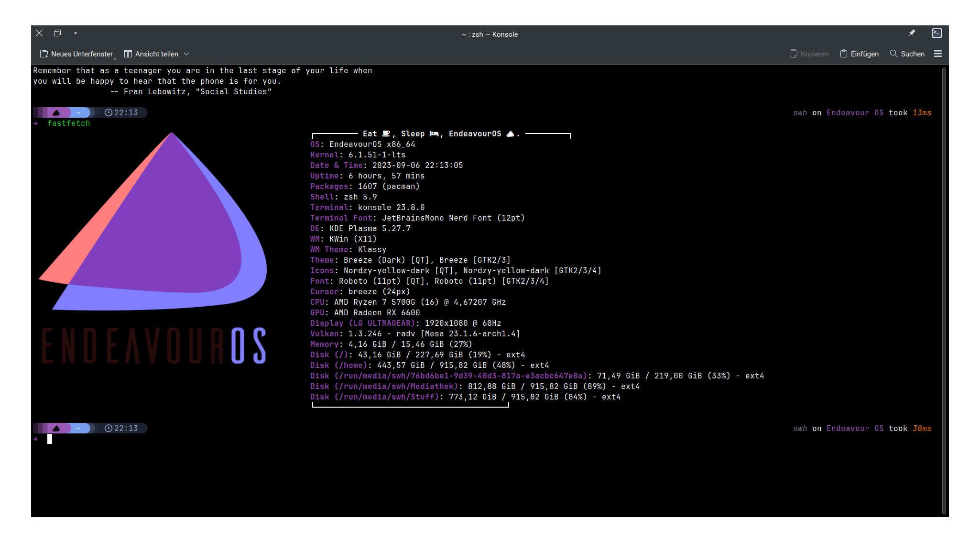Click the EndeavourOS logo in the second prompt
980x554 pixels.
pyautogui.click(x=56, y=429)
